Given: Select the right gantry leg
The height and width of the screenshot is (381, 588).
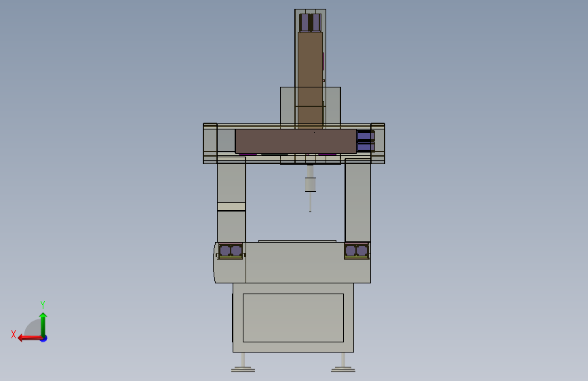Looking at the screenshot, I should tap(357, 200).
